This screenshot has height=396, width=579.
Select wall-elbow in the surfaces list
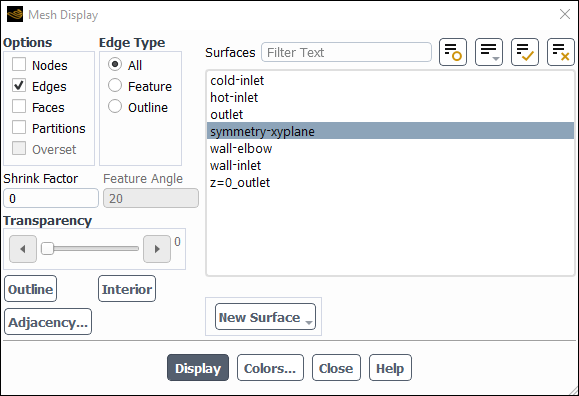390,148
